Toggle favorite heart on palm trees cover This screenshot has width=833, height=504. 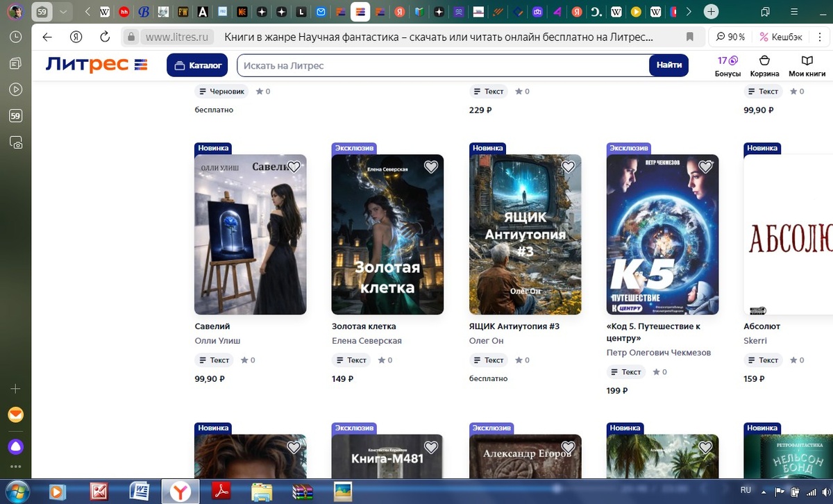coord(706,447)
